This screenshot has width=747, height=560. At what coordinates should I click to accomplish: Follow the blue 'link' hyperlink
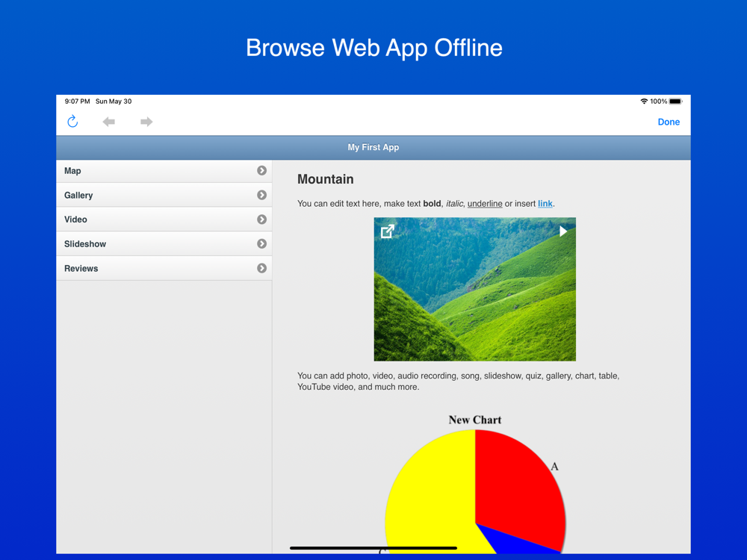click(545, 204)
